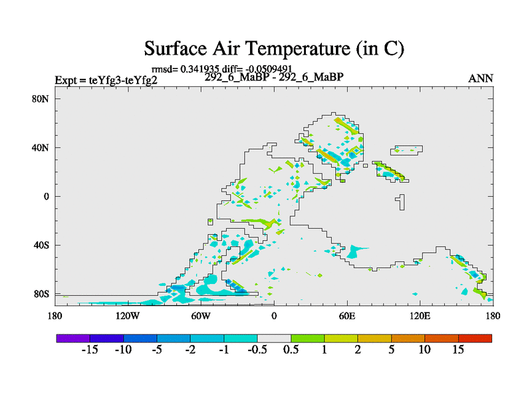Select the "292_6_MaBP - 292_6_MaBP" subtitle
532x399 pixels.
click(x=274, y=77)
